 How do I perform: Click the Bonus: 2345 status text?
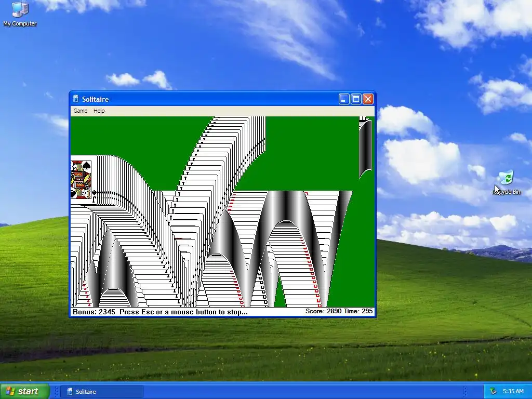tap(94, 312)
